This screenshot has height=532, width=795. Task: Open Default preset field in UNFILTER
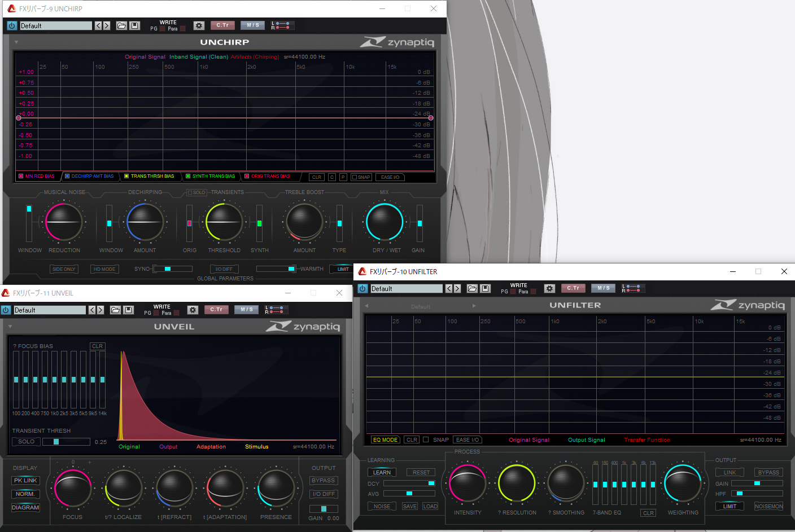tap(407, 288)
